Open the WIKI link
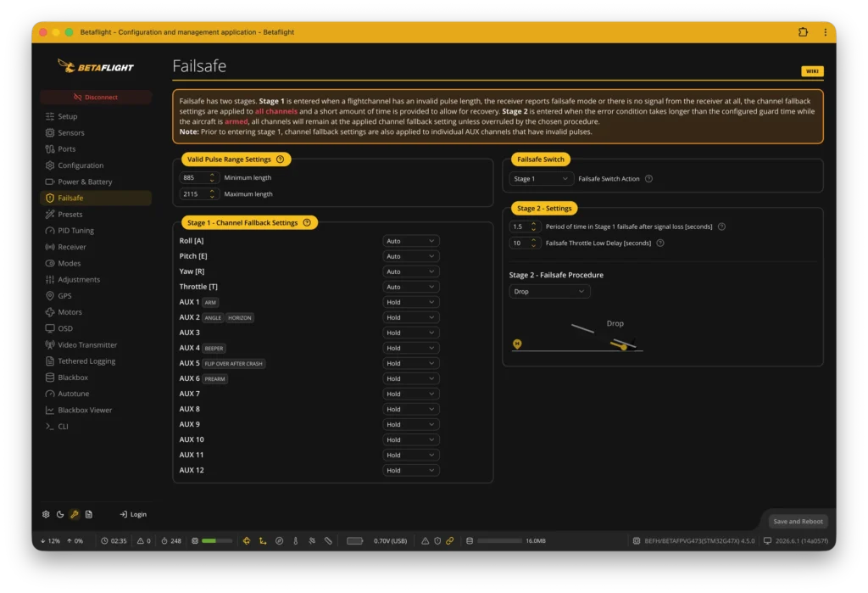 (812, 71)
